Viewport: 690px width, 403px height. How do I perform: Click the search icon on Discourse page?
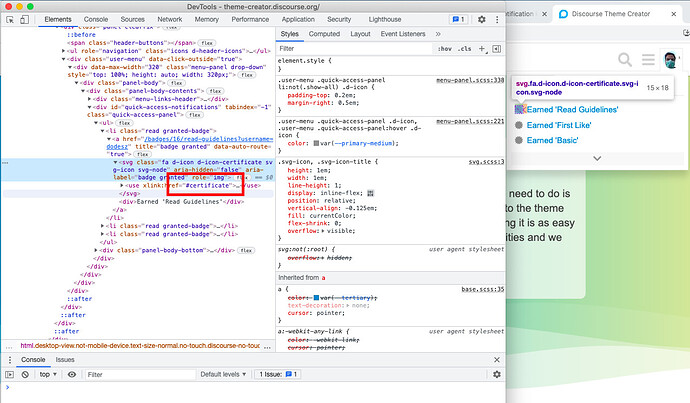625,59
